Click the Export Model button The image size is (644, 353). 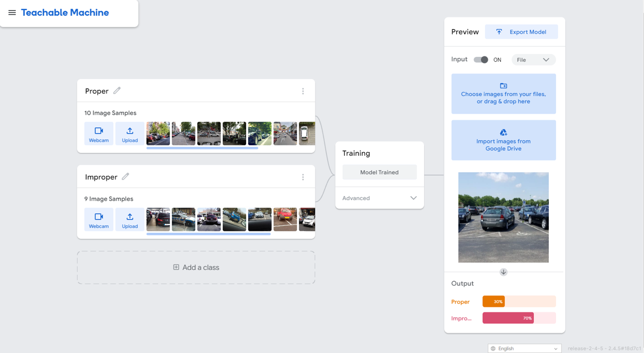(x=521, y=32)
